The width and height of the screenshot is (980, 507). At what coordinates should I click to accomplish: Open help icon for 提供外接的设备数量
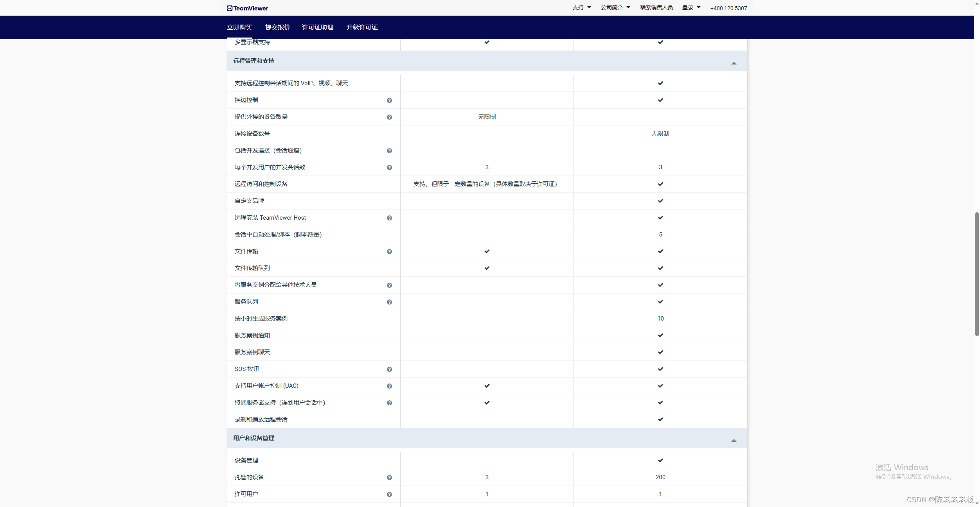click(x=389, y=117)
